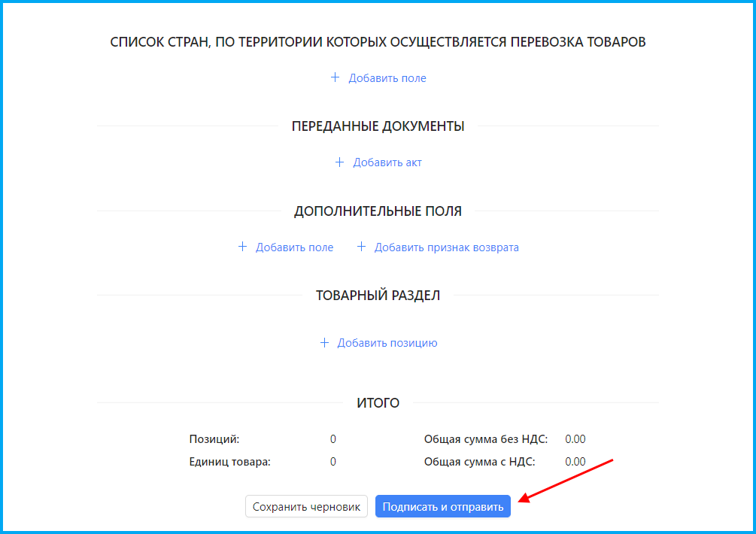Select the 0.00 value of 'Общая сумма без НДС'
The width and height of the screenshot is (756, 534).
[575, 439]
